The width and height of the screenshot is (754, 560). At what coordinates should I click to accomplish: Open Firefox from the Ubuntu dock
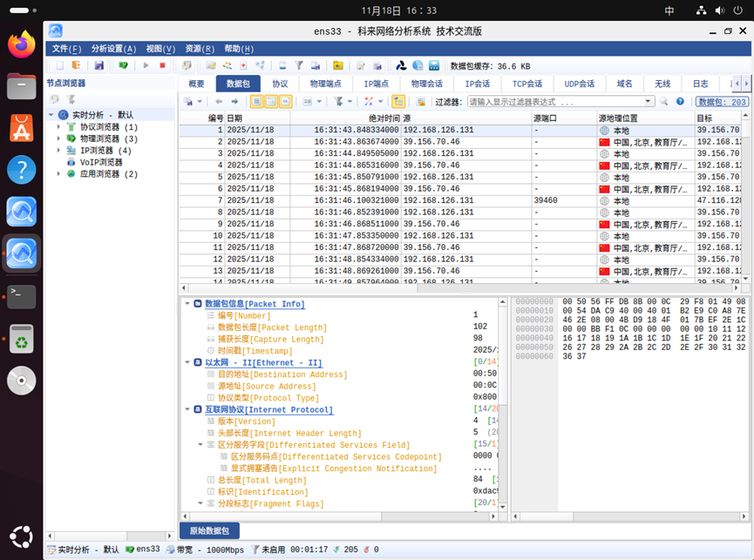(22, 44)
